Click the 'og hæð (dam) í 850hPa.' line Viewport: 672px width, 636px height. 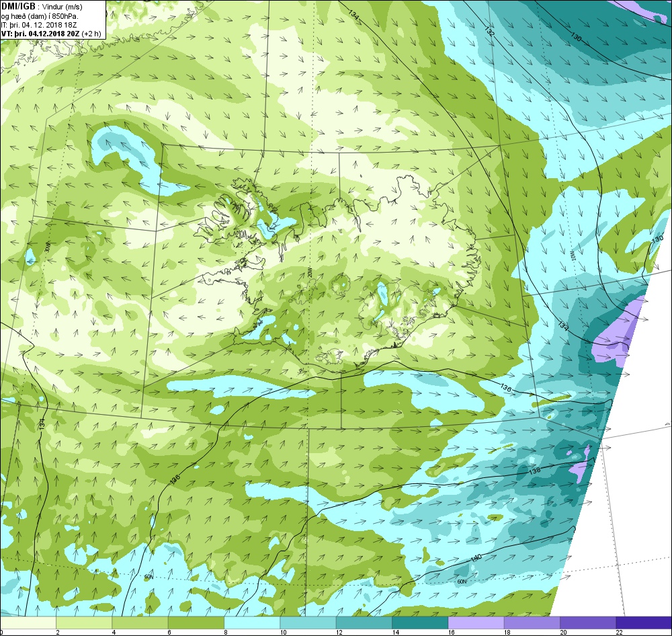[x=40, y=16]
